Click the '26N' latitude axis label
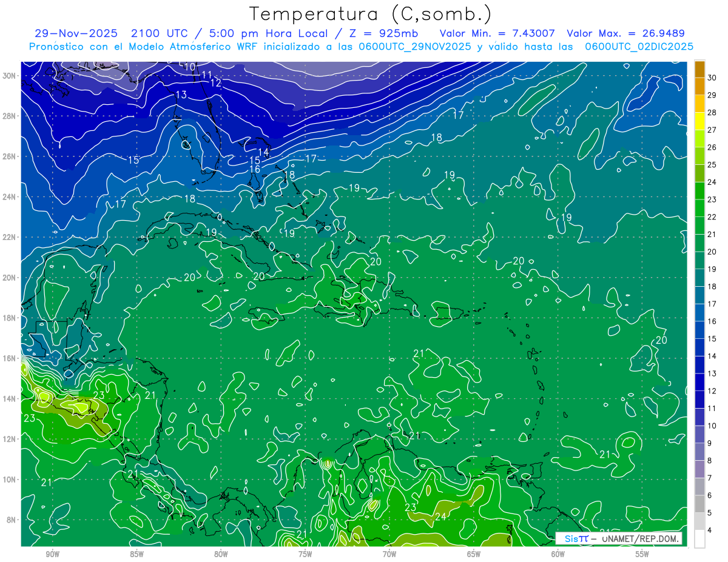Screen dimensions: 728x562 [9, 156]
